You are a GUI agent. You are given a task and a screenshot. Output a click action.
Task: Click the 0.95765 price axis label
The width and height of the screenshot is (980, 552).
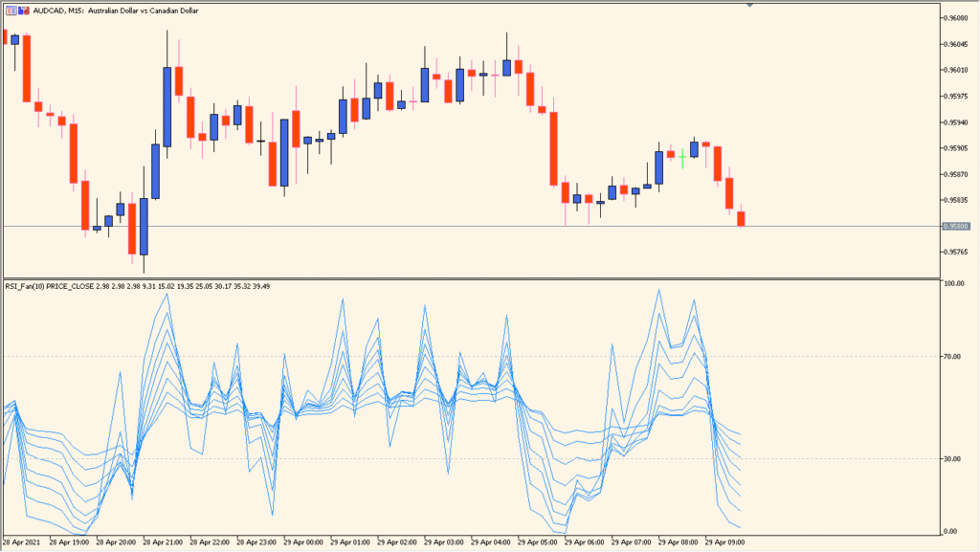[x=957, y=253]
